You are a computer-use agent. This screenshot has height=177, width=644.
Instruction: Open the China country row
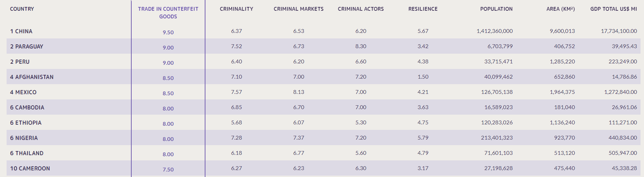coord(24,31)
